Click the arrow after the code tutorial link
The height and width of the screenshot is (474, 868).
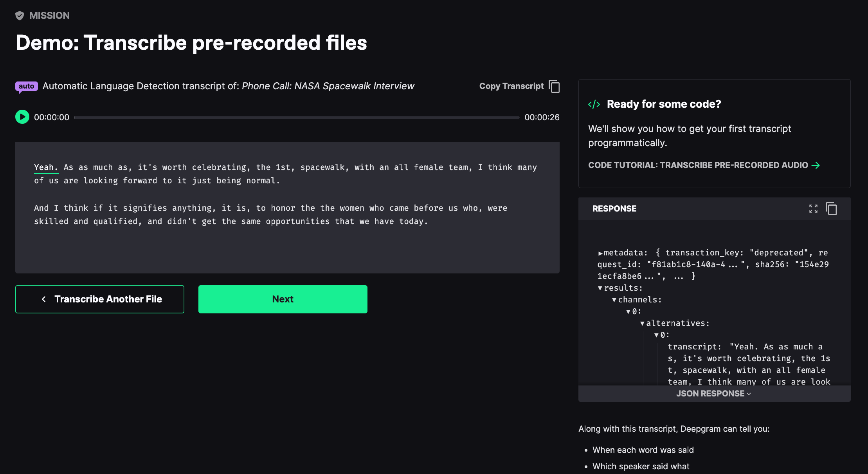point(816,165)
